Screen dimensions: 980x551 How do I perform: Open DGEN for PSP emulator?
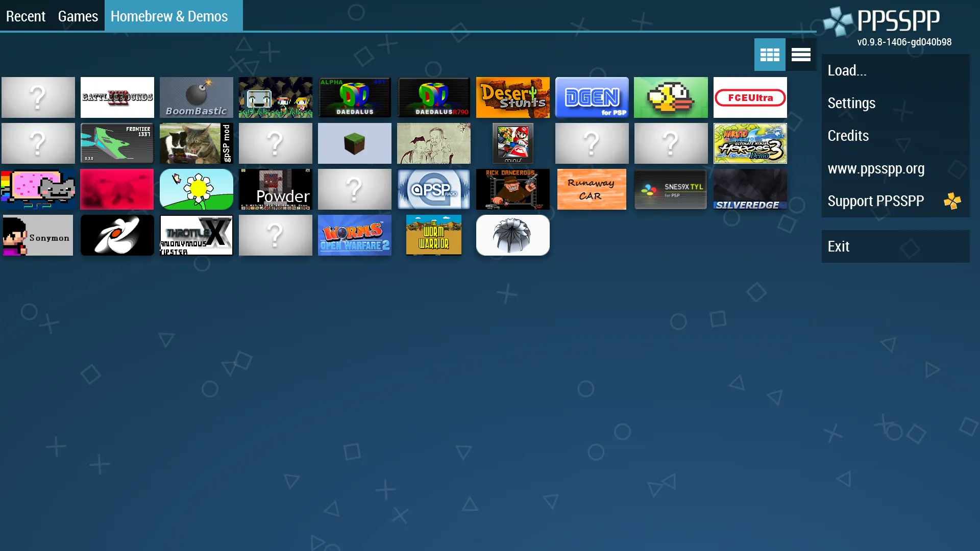pyautogui.click(x=592, y=97)
